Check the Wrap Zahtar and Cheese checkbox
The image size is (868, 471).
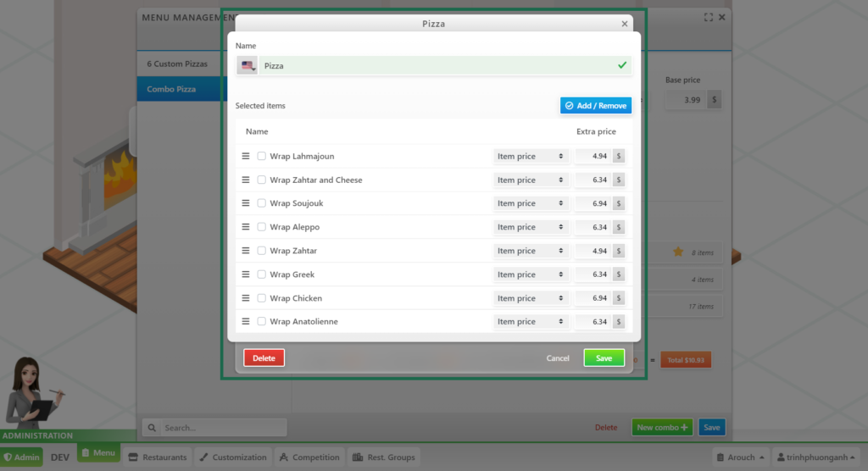pos(262,180)
